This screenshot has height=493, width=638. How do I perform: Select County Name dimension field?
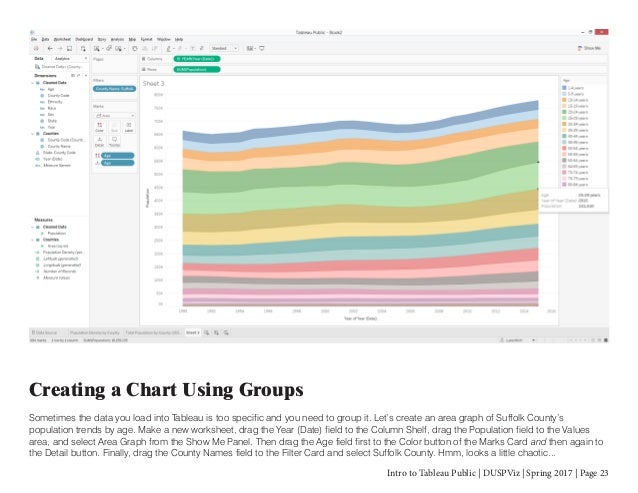(59, 146)
